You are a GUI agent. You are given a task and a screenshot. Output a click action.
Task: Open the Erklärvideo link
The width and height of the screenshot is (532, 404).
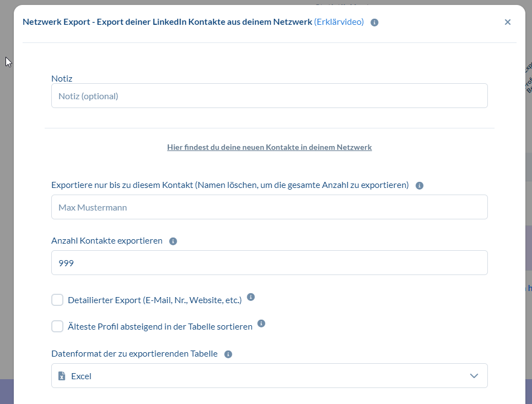coord(338,22)
